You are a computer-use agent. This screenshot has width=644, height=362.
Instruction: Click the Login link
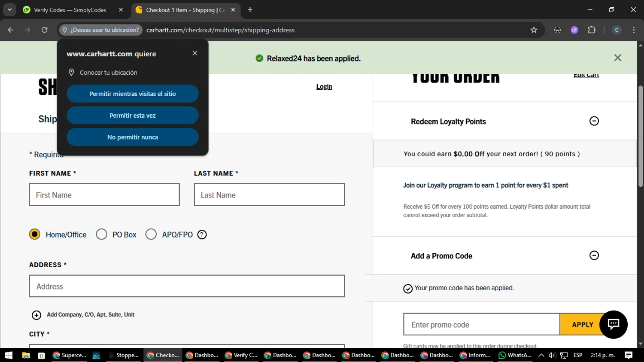pos(324,87)
